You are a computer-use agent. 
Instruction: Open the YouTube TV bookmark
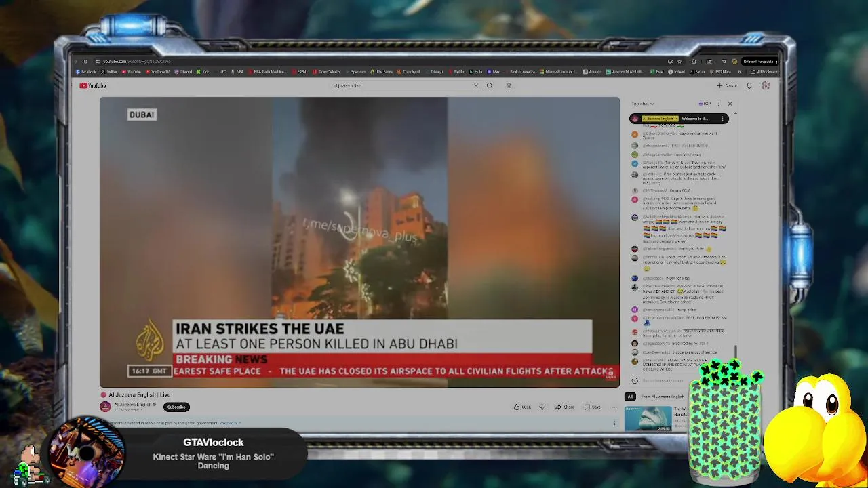pyautogui.click(x=158, y=71)
